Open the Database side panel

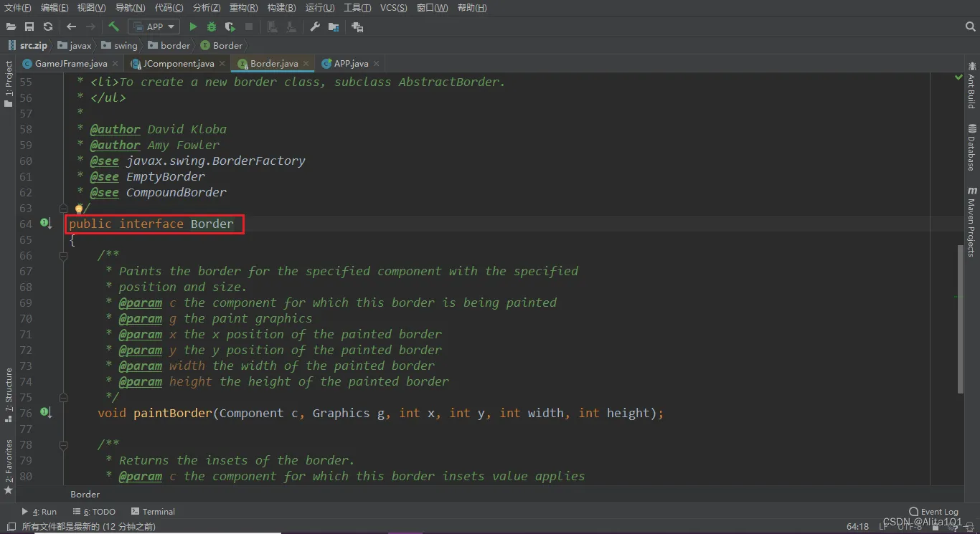[971, 147]
